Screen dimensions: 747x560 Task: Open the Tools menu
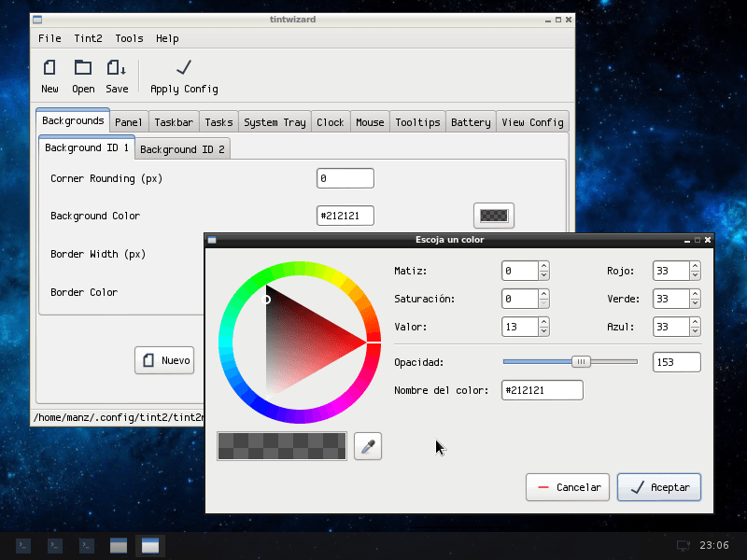[129, 38]
